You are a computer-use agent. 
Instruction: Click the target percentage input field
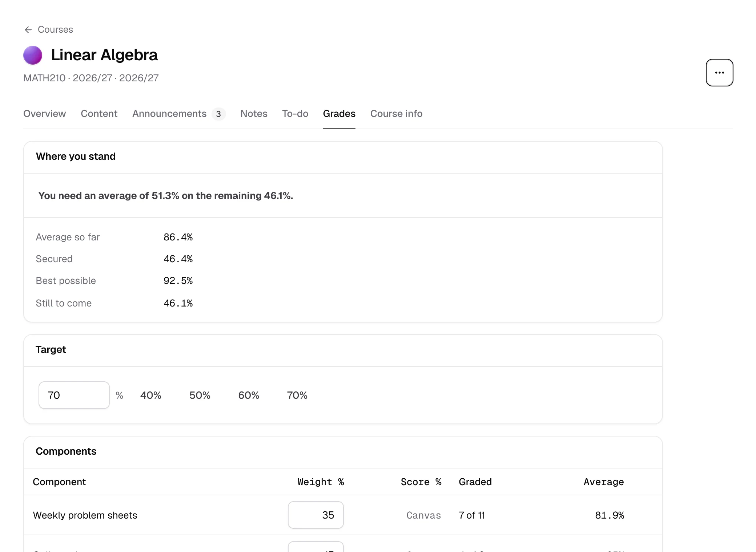coord(74,395)
